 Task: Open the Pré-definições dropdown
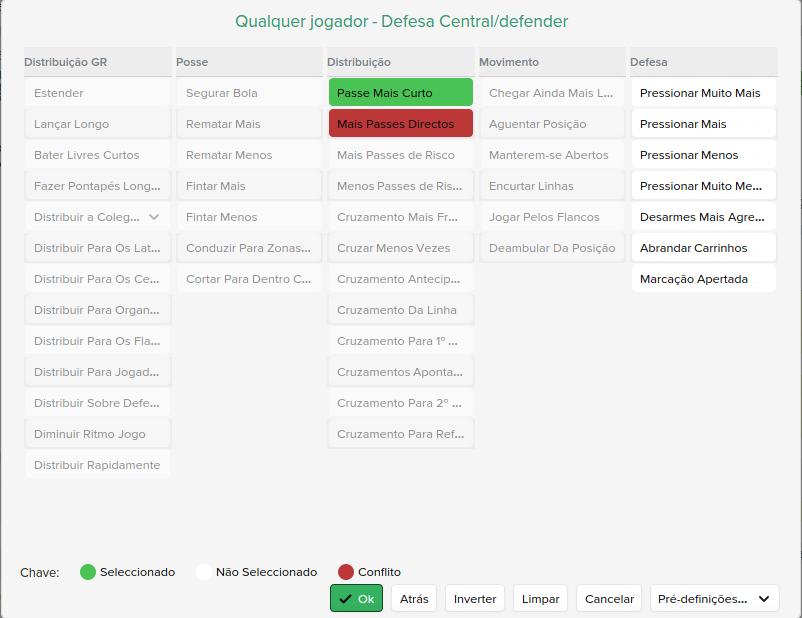(715, 598)
